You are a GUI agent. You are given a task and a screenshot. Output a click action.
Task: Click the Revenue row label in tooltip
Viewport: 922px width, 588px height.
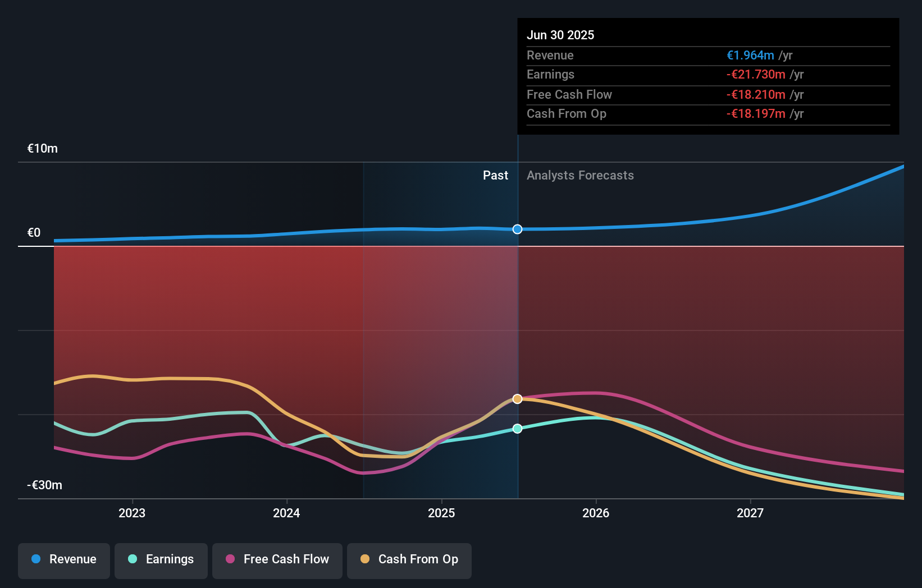550,56
